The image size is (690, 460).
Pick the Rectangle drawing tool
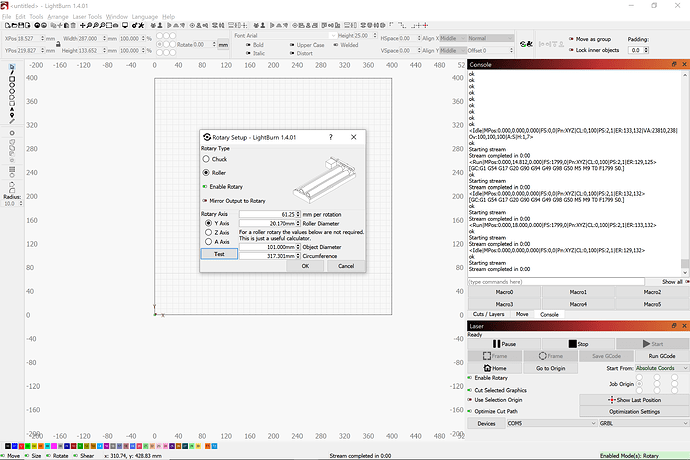pos(12,79)
